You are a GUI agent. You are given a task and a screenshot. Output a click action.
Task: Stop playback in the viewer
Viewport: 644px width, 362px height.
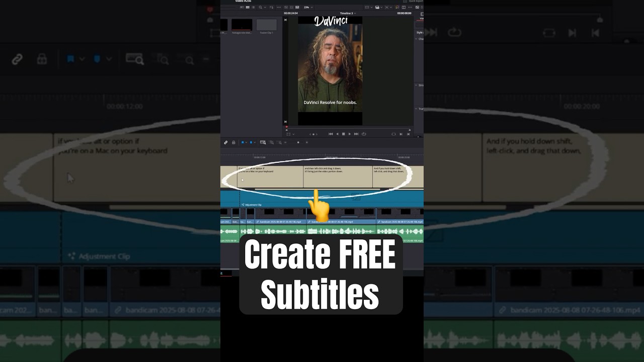click(x=344, y=134)
